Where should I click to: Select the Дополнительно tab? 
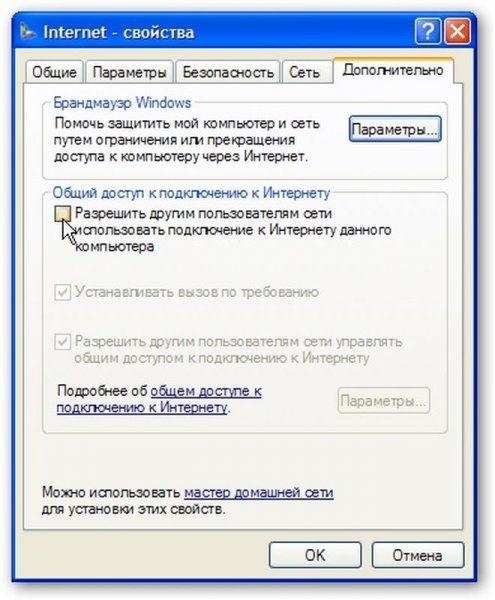393,70
